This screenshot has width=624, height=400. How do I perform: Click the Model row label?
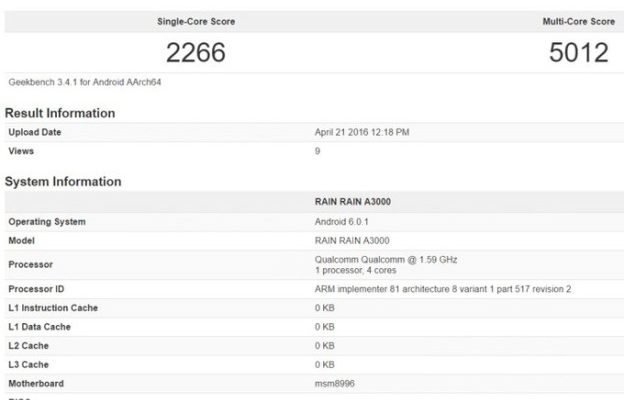pyautogui.click(x=23, y=240)
